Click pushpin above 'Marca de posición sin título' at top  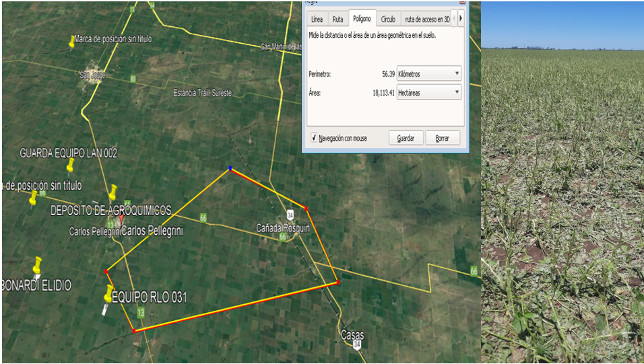[72, 42]
